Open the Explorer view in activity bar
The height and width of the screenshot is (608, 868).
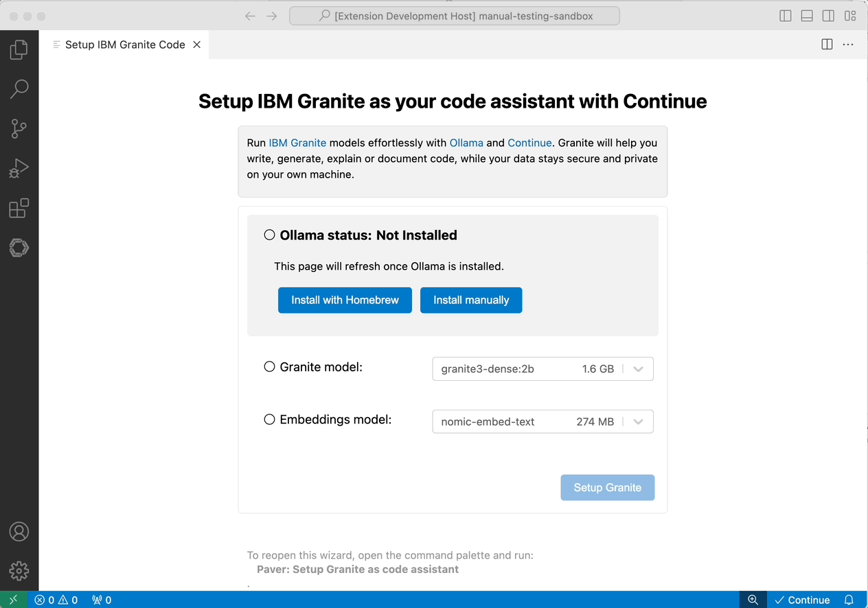[x=19, y=49]
